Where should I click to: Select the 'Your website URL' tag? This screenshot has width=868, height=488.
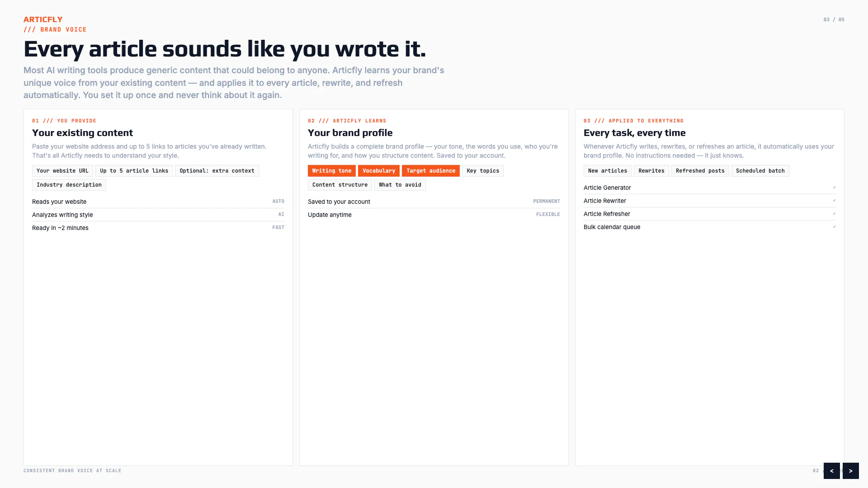(62, 171)
